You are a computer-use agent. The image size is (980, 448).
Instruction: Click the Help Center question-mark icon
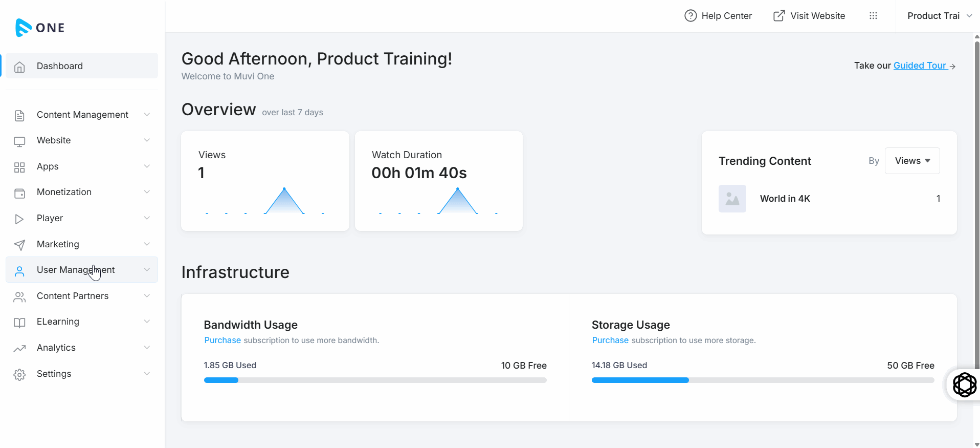(691, 16)
